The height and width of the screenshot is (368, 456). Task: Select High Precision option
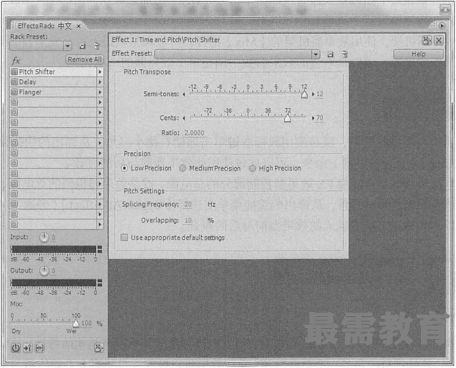(x=252, y=168)
